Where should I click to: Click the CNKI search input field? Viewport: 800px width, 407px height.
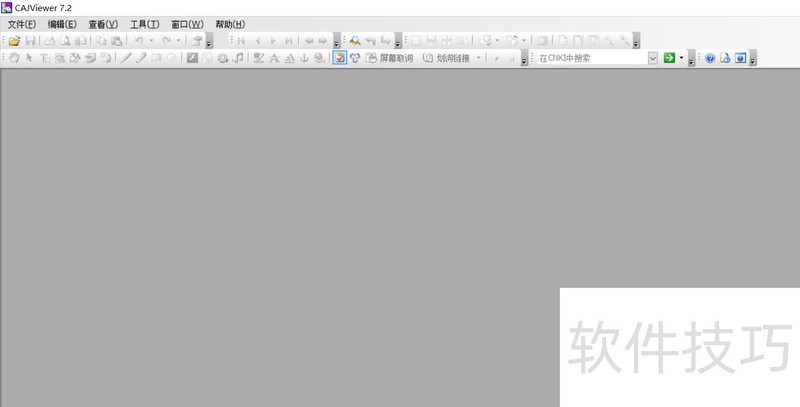[593, 58]
